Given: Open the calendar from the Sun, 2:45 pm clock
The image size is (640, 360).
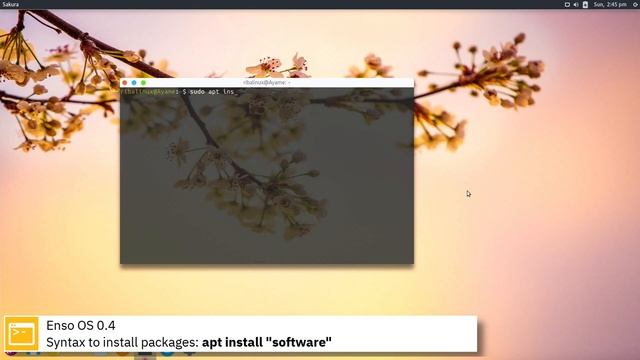Looking at the screenshot, I should tap(610, 4).
